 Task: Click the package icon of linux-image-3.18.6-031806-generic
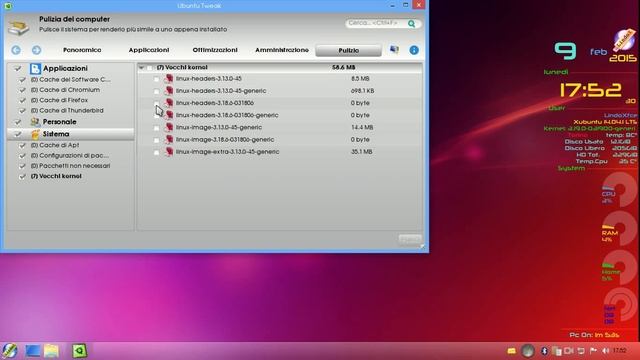tap(169, 140)
